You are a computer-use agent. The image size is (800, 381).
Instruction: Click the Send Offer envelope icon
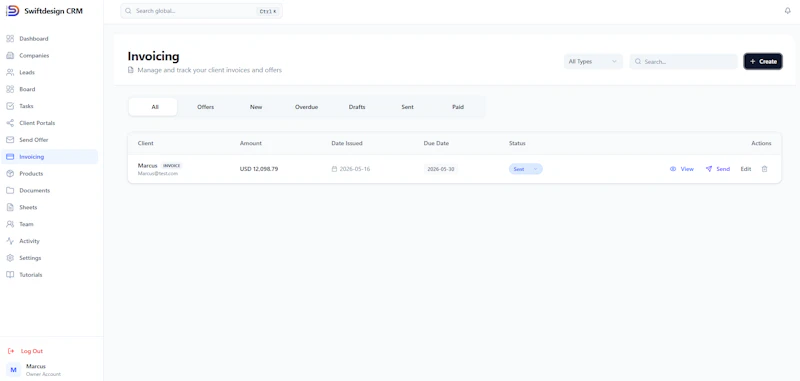pos(10,140)
